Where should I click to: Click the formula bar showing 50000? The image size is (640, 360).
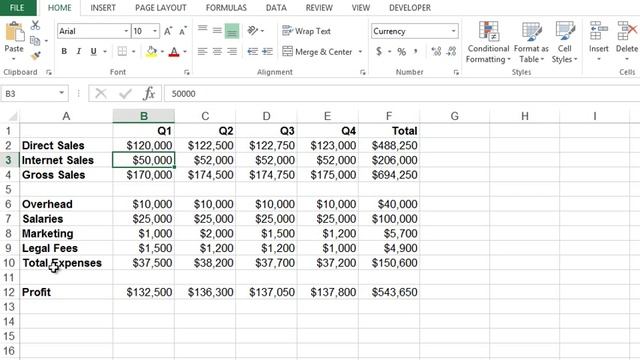402,93
